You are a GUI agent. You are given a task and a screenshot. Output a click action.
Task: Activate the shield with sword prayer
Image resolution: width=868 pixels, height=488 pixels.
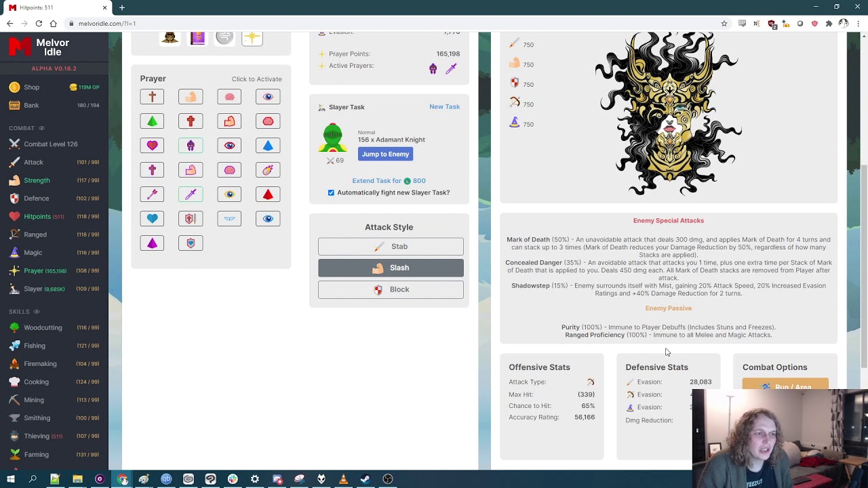pyautogui.click(x=191, y=219)
